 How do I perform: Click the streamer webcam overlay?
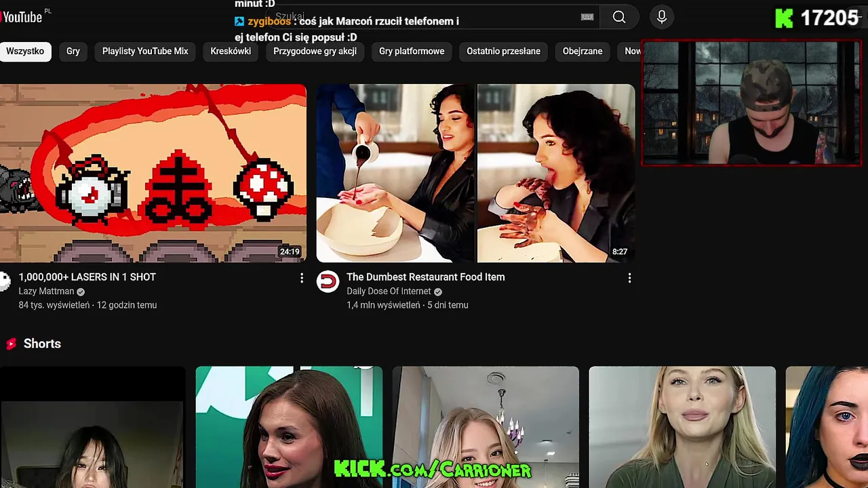click(x=751, y=103)
